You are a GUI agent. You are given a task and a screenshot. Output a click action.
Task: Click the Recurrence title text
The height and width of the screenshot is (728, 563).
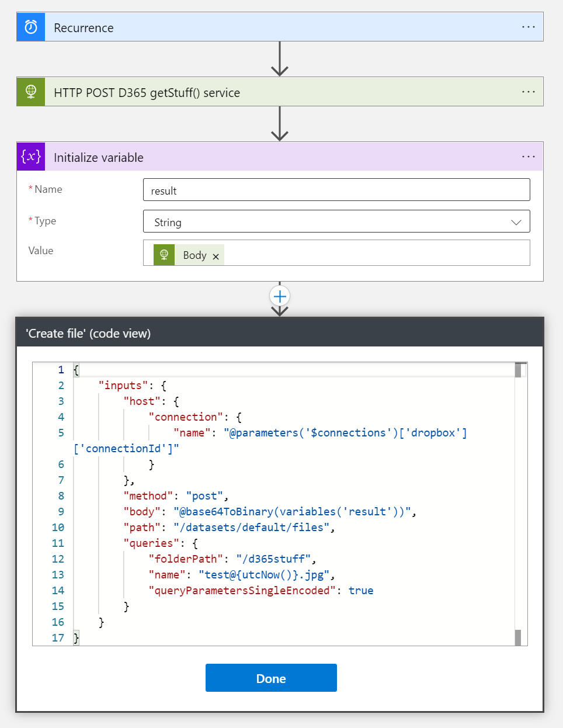coord(84,27)
